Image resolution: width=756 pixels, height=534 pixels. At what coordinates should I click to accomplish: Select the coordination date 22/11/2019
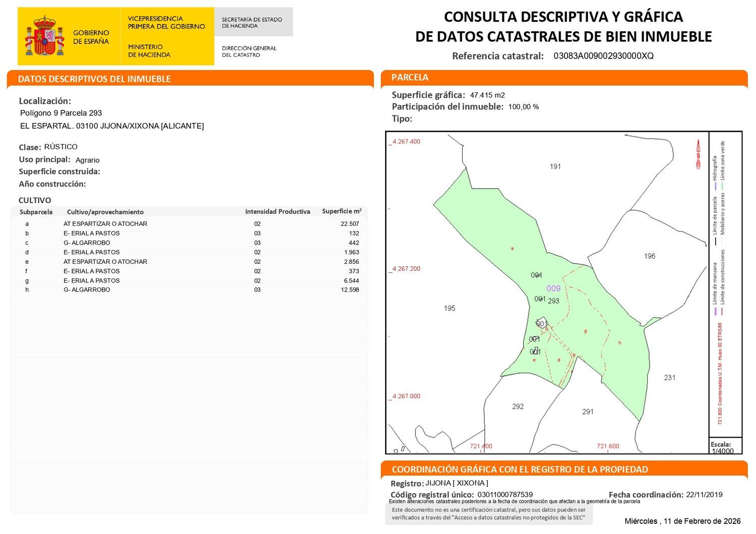click(704, 495)
